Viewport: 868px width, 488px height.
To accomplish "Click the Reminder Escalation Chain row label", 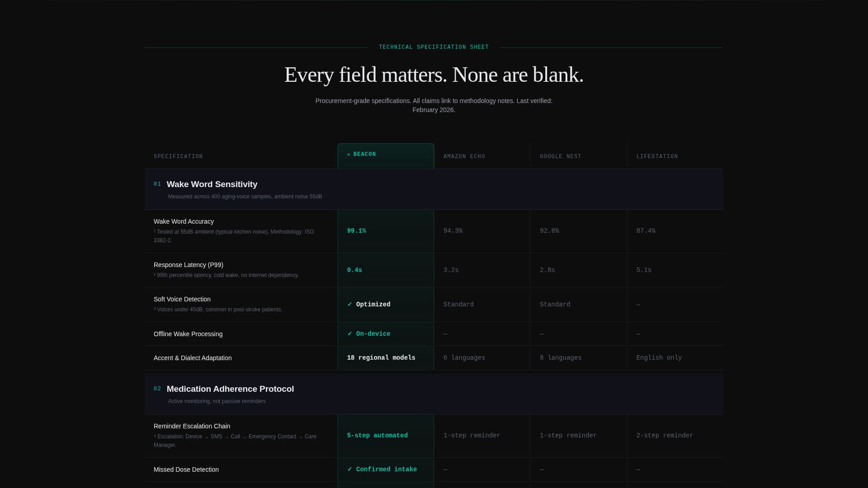I will 192,426.
